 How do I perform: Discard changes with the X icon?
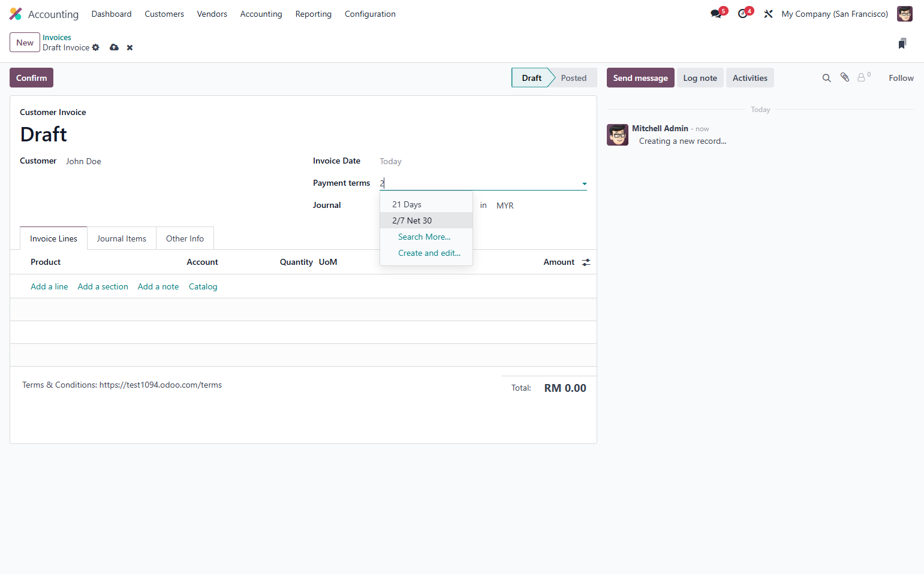click(x=130, y=47)
